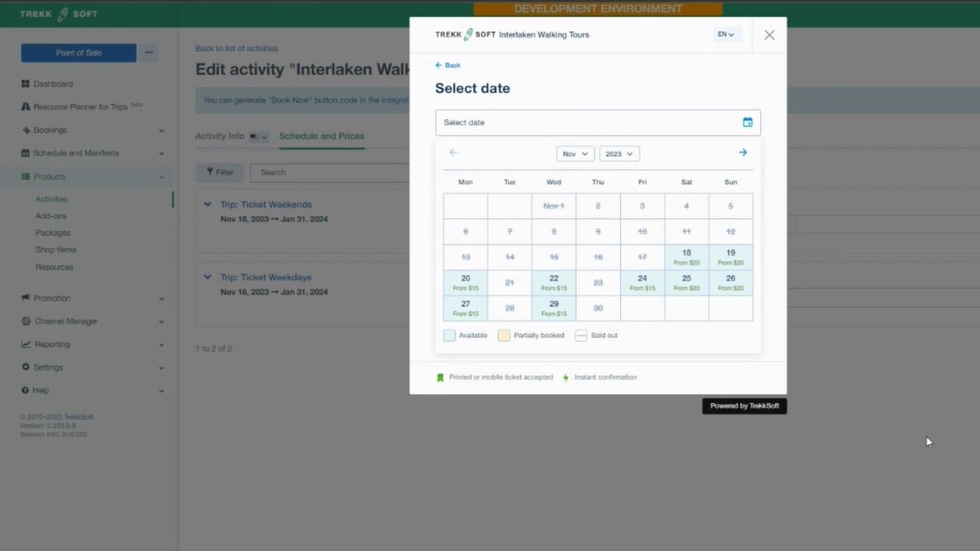Open the Help menu in the sidebar

pyautogui.click(x=25, y=389)
